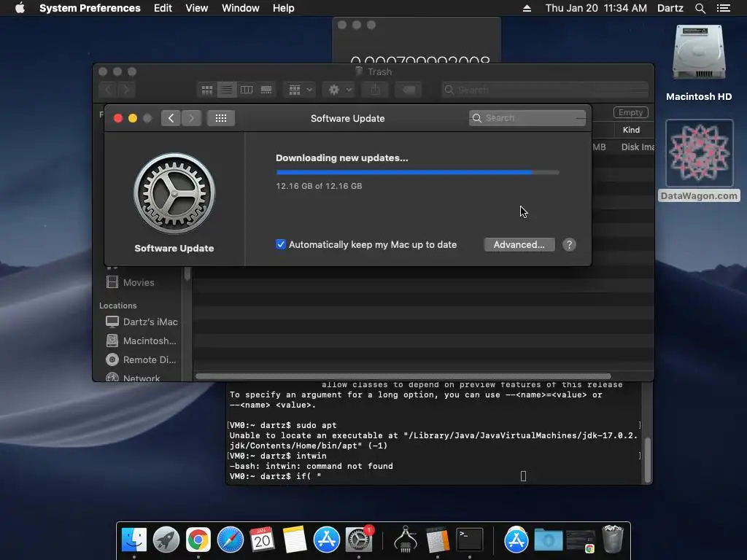Open Google Chrome from the Dock

click(x=198, y=540)
